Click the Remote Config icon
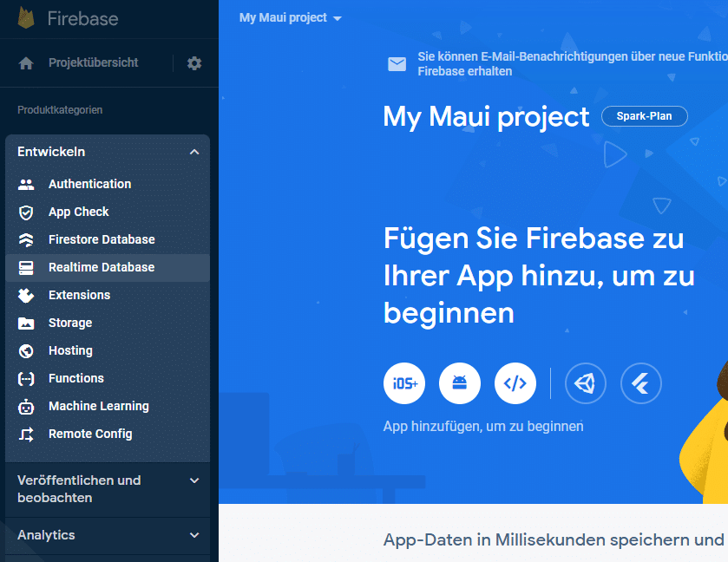This screenshot has height=562, width=728. [x=26, y=435]
